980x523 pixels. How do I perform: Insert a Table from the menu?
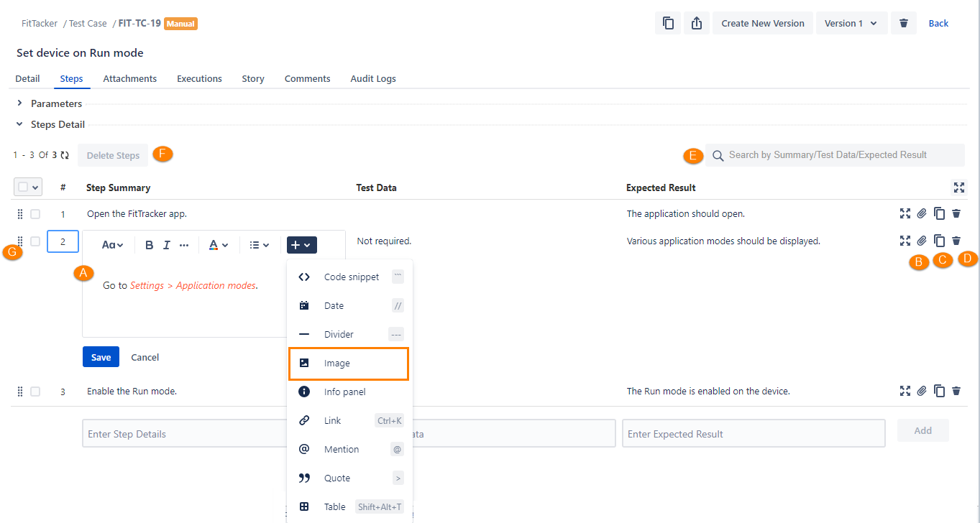[350, 506]
